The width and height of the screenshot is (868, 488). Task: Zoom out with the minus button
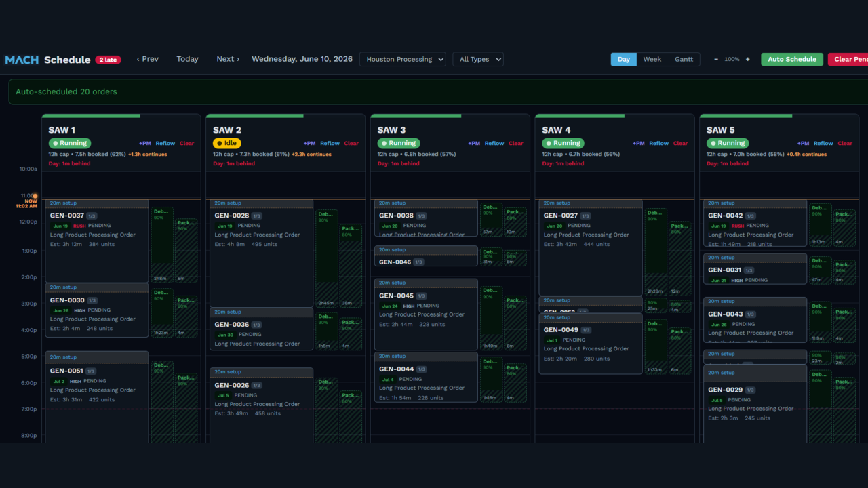[x=716, y=59]
